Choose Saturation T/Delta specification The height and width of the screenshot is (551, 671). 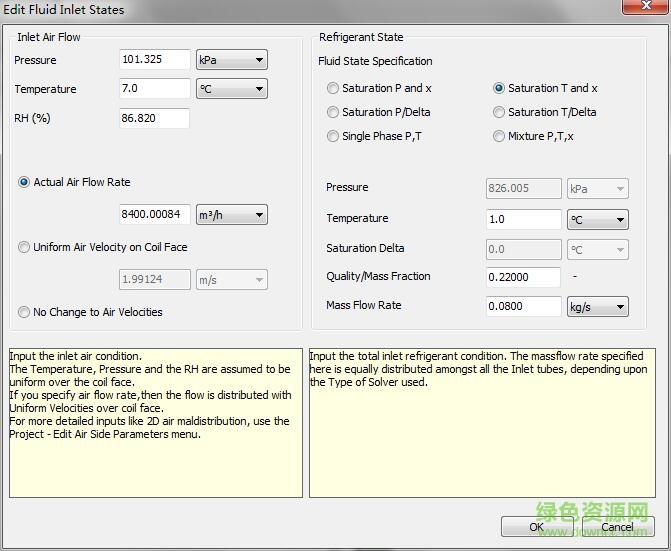(499, 112)
